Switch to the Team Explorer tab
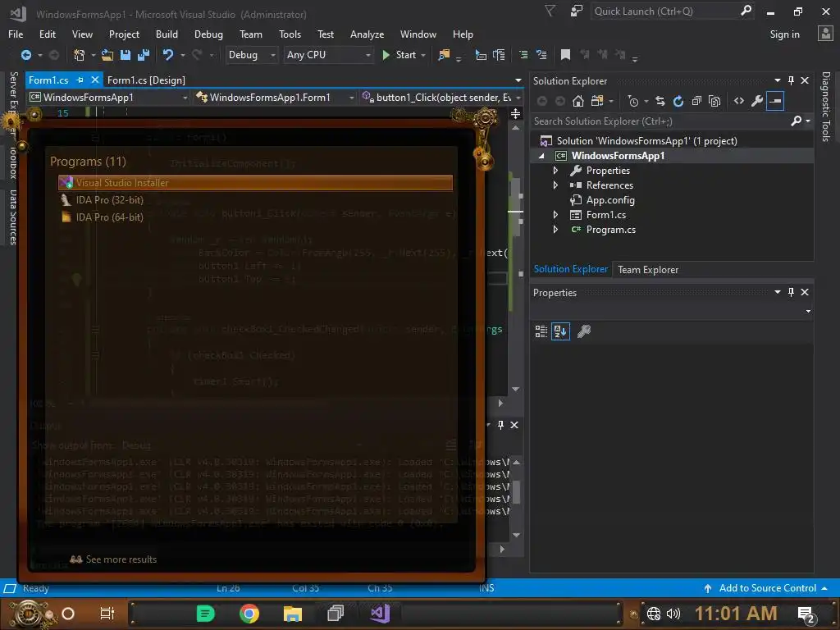 (648, 269)
